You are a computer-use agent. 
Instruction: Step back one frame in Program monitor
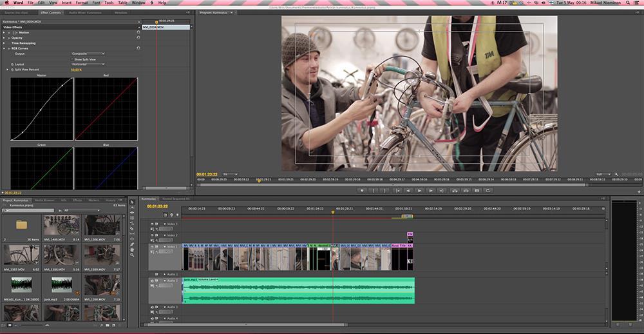click(x=408, y=190)
